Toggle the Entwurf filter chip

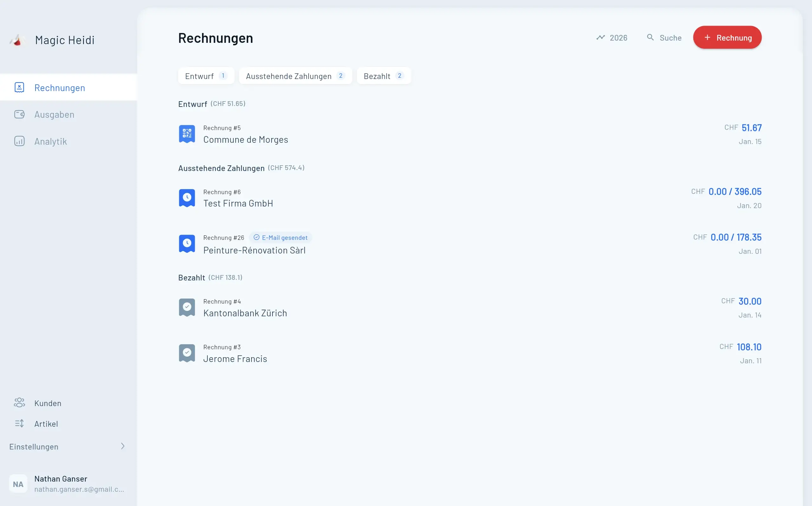(206, 76)
